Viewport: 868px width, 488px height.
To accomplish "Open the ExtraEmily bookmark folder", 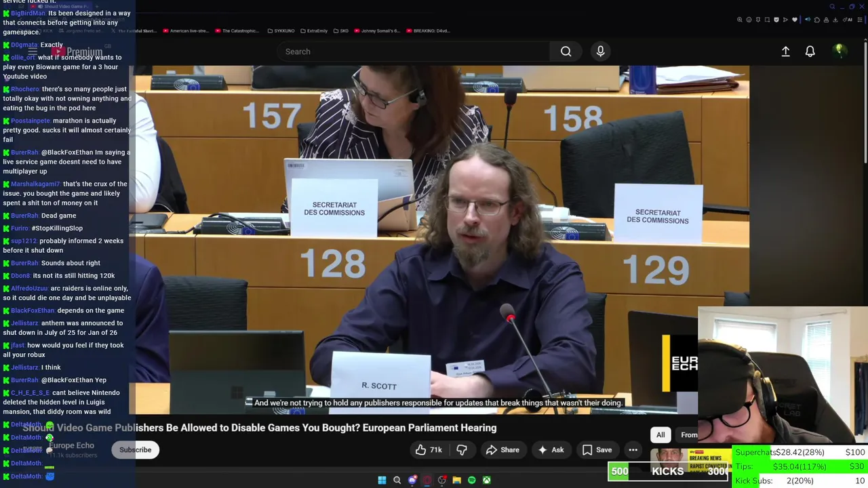I will pos(314,30).
